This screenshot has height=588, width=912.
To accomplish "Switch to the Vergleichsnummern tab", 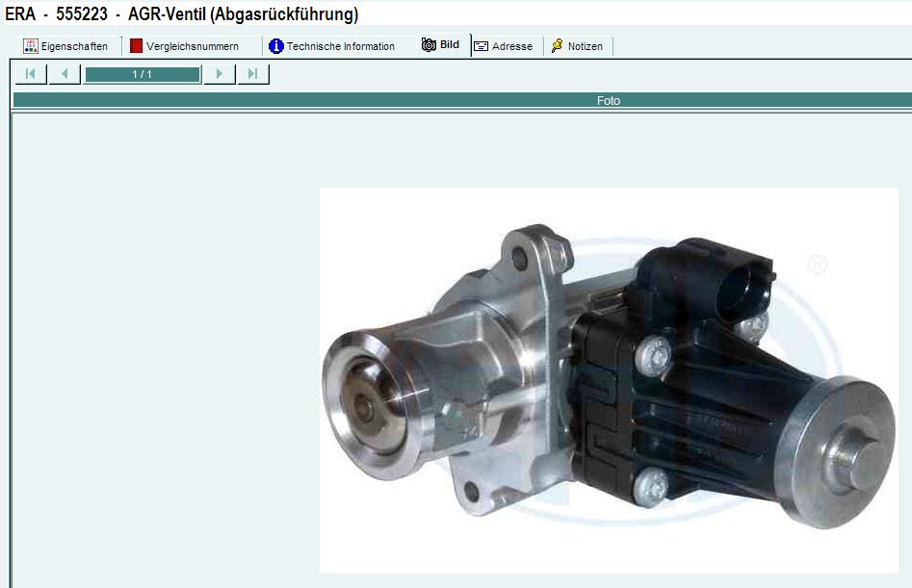I will [x=193, y=46].
